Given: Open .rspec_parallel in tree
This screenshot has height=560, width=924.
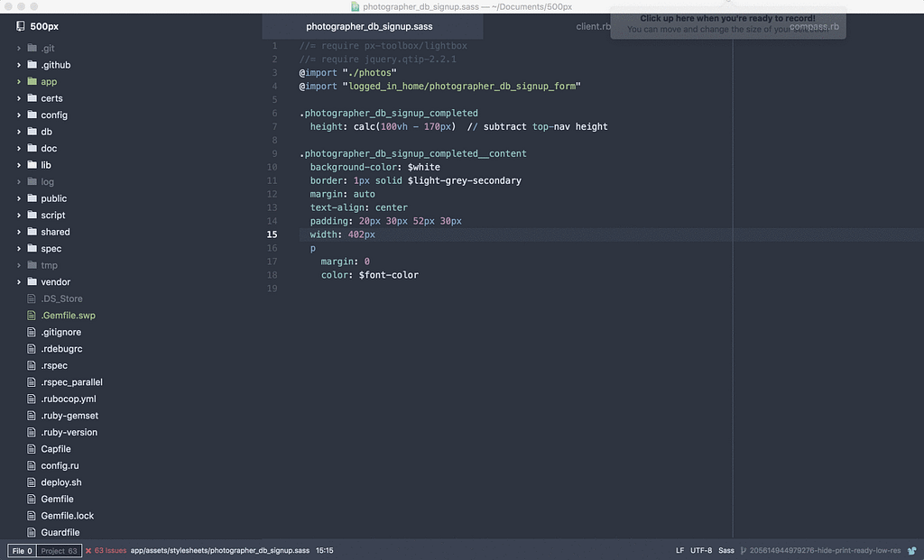Looking at the screenshot, I should pyautogui.click(x=71, y=382).
